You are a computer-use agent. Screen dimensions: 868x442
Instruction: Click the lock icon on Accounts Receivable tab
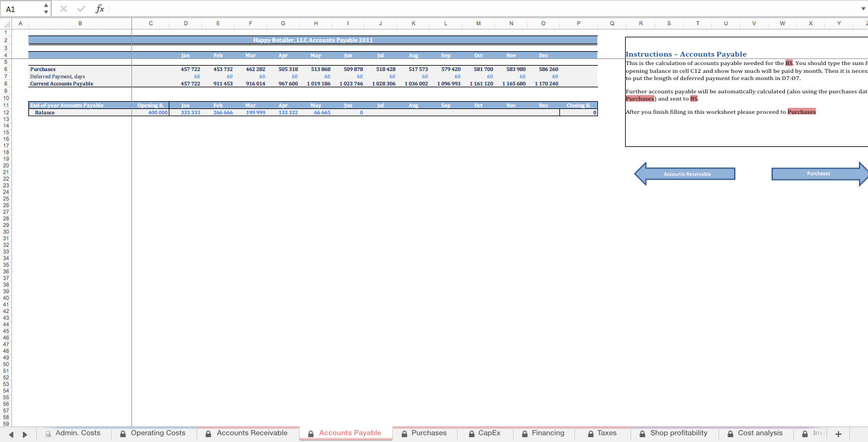coord(207,433)
